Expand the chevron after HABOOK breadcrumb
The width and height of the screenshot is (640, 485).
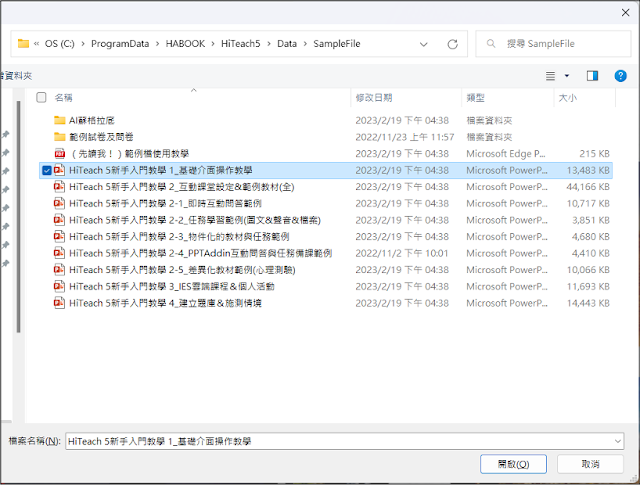coord(213,44)
